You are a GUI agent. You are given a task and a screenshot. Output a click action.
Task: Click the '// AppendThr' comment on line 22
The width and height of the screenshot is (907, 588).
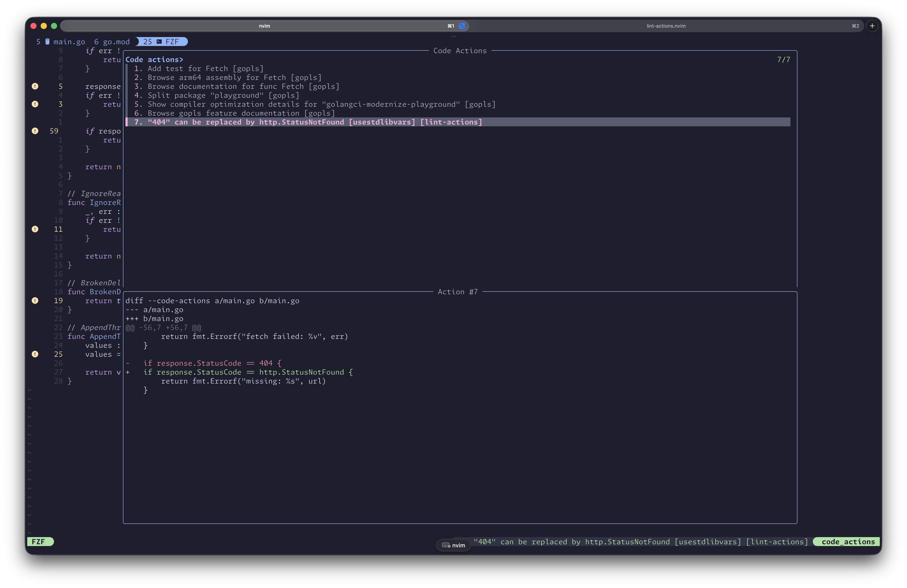94,327
